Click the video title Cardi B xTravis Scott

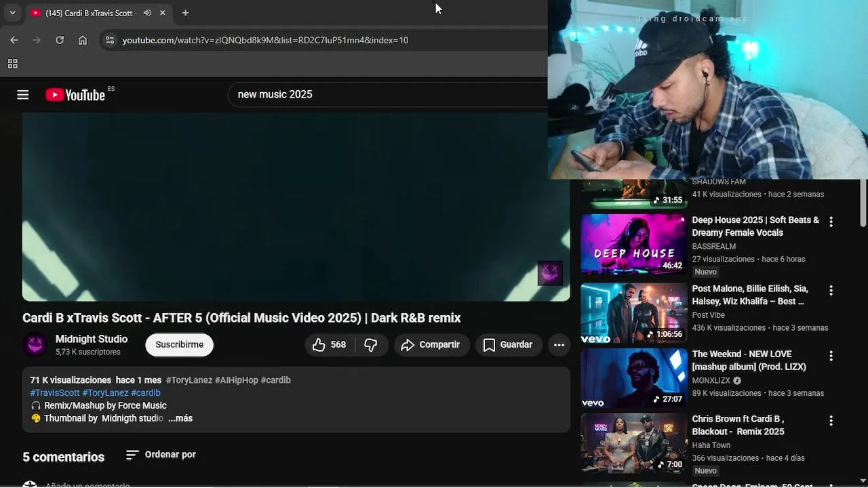(241, 318)
